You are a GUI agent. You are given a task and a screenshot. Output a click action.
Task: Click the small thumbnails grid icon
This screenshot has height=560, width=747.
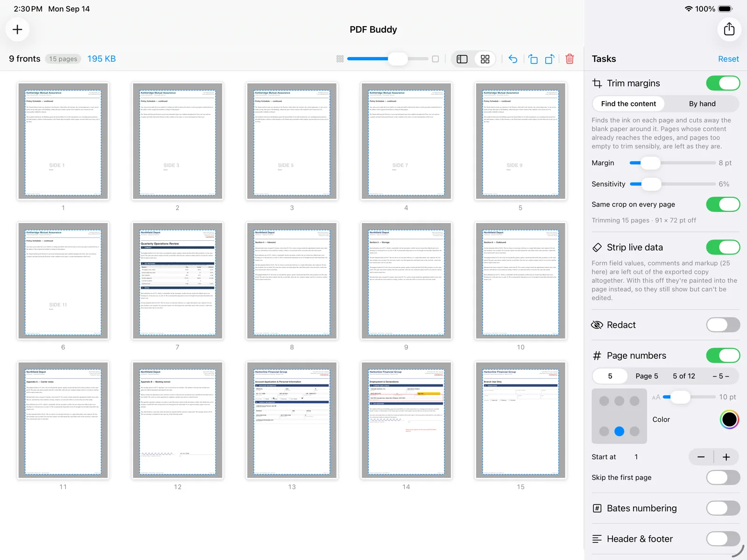pos(340,59)
